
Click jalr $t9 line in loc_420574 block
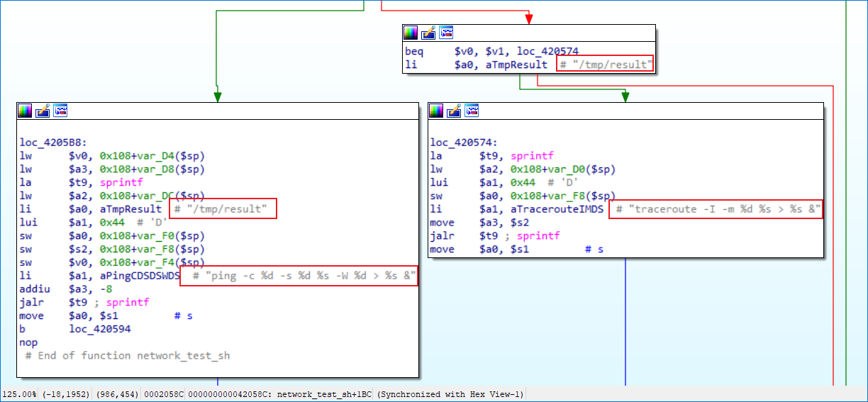tap(496, 235)
